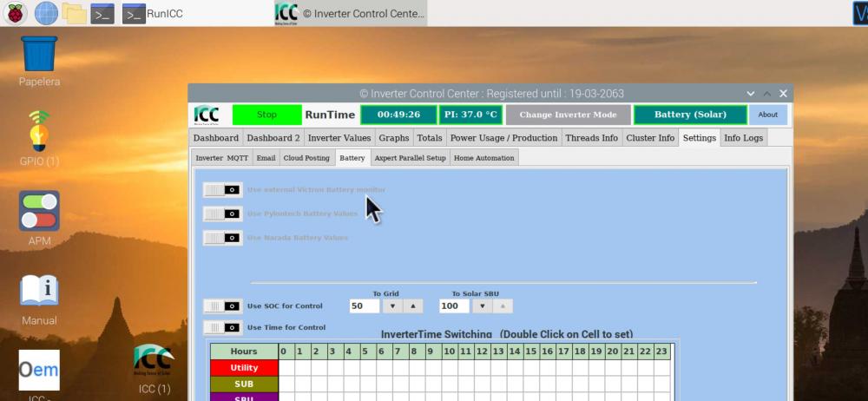Image resolution: width=868 pixels, height=401 pixels.
Task: Open the ICC (1) desktop shortcut
Action: pyautogui.click(x=154, y=368)
